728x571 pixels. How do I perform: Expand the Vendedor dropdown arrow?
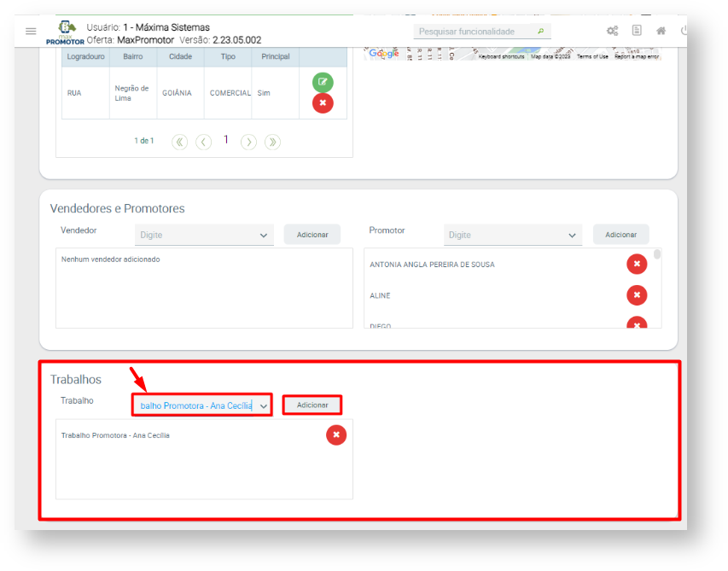click(264, 236)
